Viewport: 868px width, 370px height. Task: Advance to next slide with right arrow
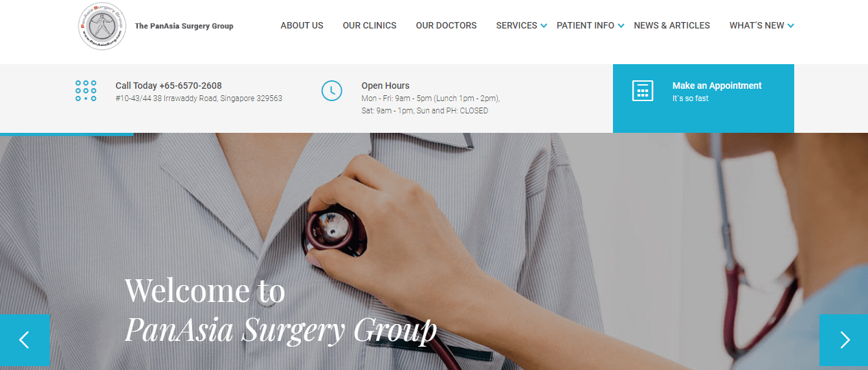pos(843,340)
